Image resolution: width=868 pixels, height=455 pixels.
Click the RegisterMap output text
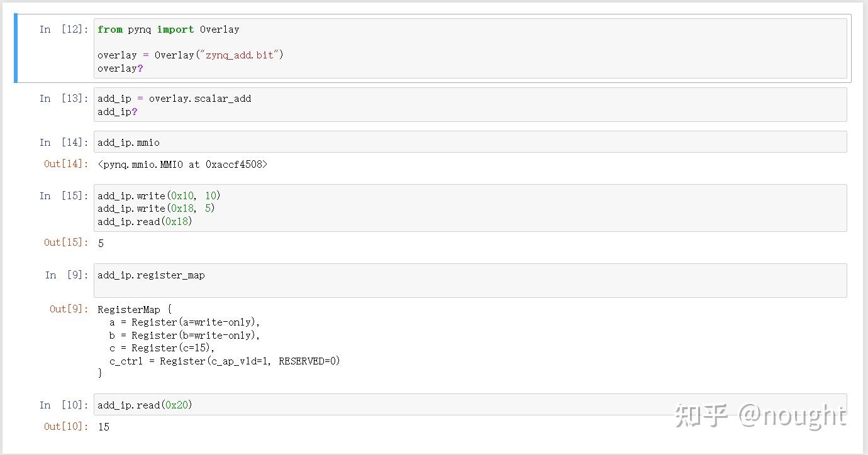tap(135, 309)
